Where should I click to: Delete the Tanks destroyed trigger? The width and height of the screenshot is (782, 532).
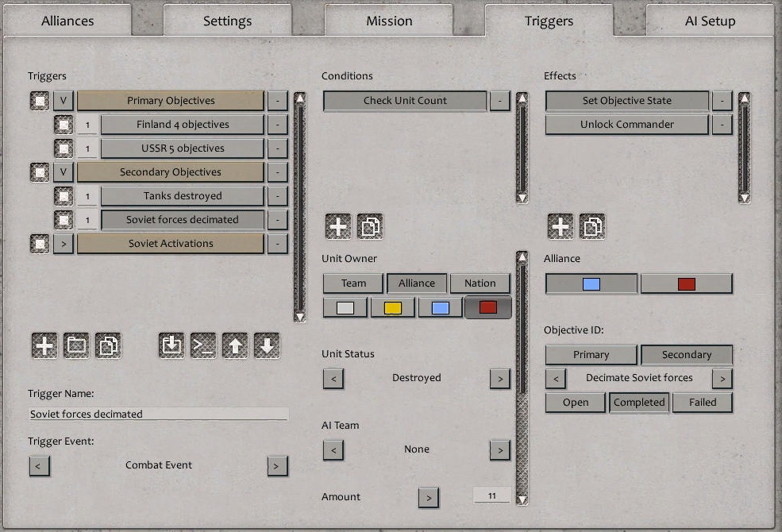278,196
